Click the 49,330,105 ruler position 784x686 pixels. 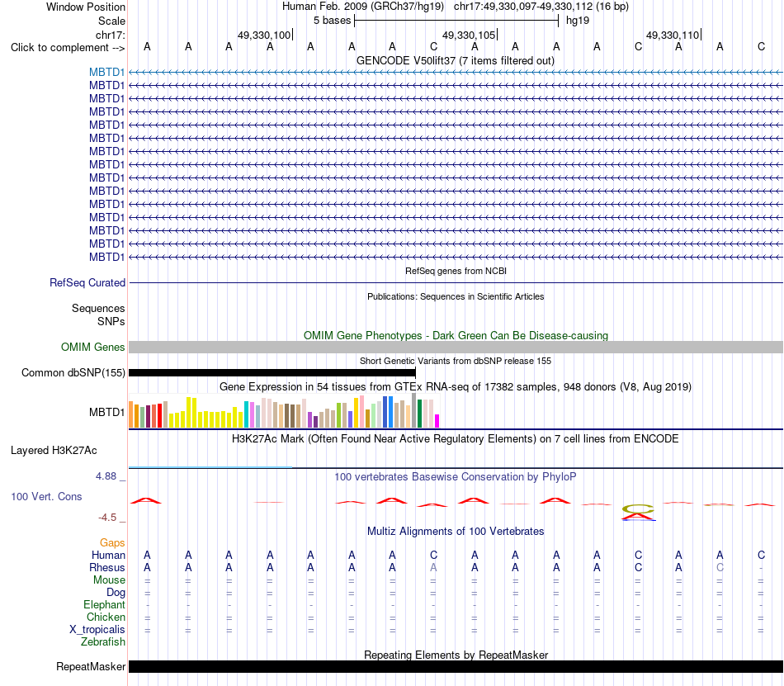[x=469, y=35]
